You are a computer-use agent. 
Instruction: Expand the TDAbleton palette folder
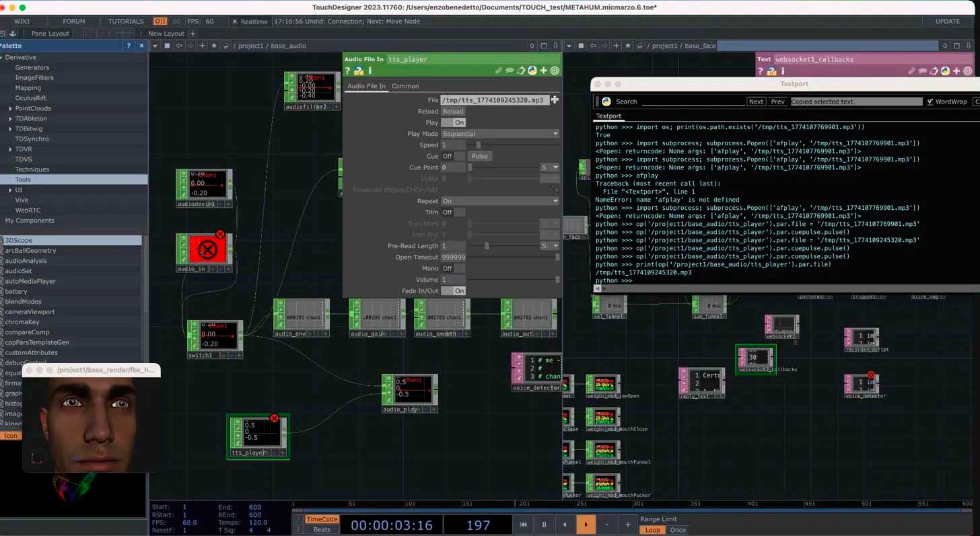(x=10, y=118)
